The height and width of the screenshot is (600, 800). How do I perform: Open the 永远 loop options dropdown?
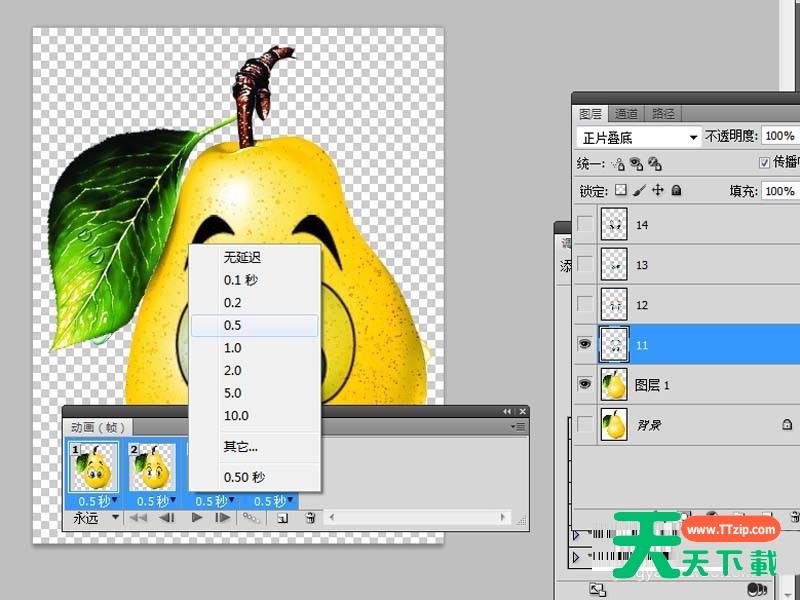[x=94, y=518]
